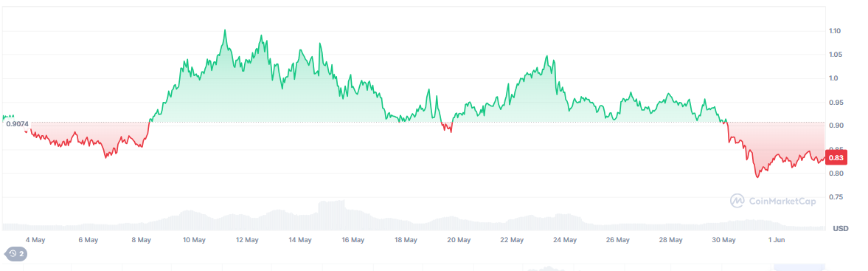Click the 1.10 price axis label
This screenshot has height=271, width=868.
tap(836, 31)
